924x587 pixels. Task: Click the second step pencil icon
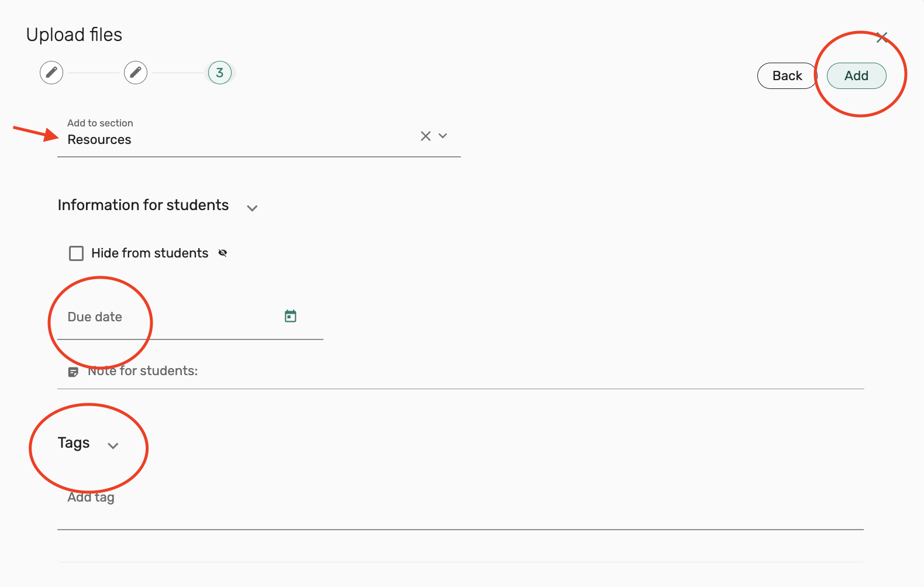coord(136,73)
